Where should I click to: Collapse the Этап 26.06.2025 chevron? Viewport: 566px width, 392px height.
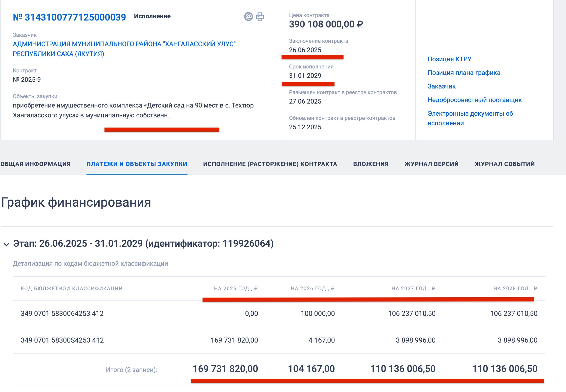coord(6,244)
